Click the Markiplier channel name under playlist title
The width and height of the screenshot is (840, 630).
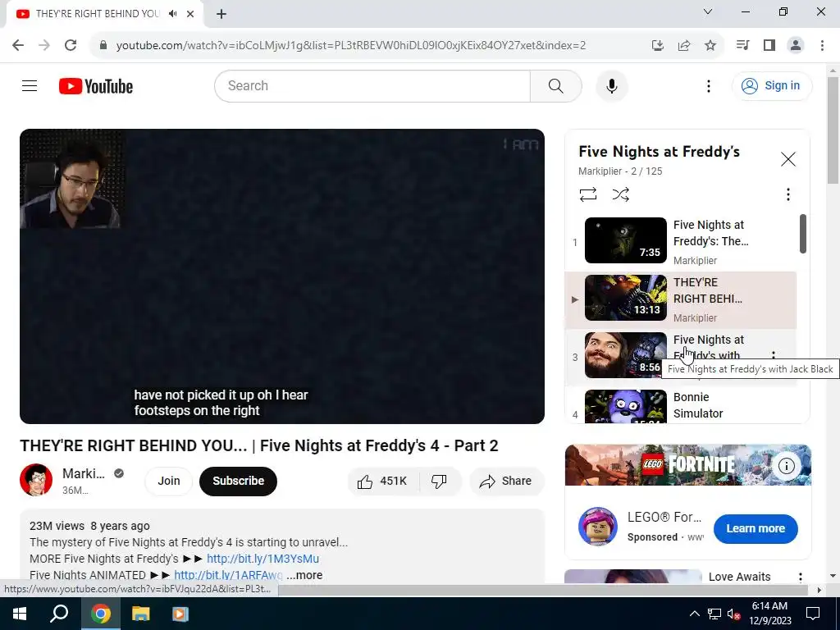(x=600, y=171)
